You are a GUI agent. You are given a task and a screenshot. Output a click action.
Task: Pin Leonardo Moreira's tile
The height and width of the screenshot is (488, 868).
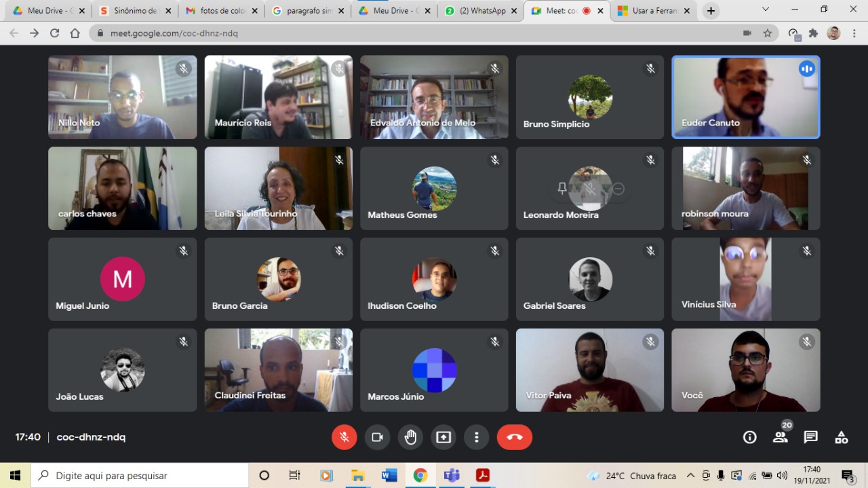coord(561,189)
